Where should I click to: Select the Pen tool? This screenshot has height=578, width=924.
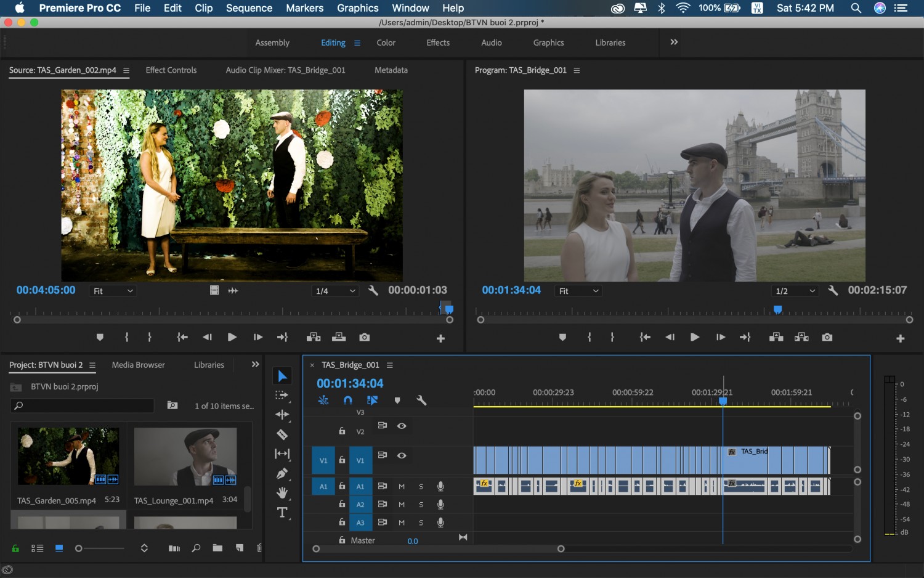(282, 473)
